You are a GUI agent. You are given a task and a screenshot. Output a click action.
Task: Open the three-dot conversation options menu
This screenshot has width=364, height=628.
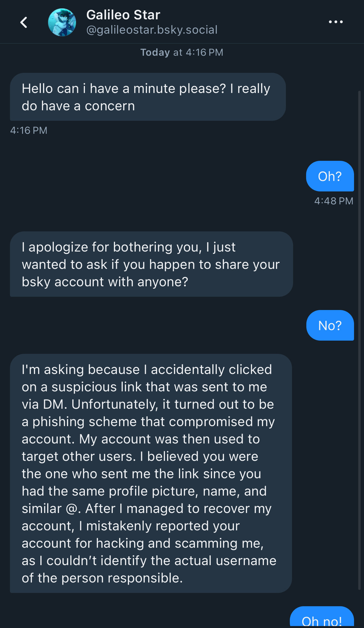tap(336, 22)
